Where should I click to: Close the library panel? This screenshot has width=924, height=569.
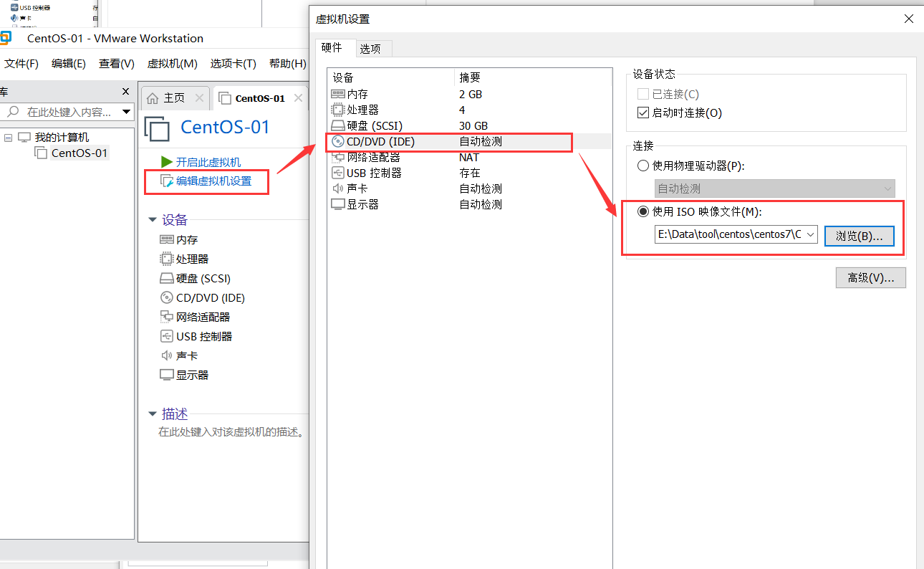125,92
